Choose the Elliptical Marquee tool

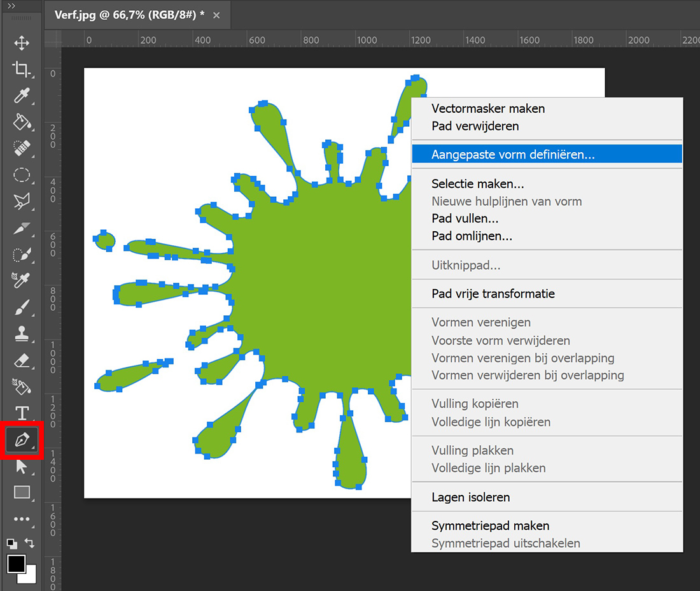tap(22, 175)
